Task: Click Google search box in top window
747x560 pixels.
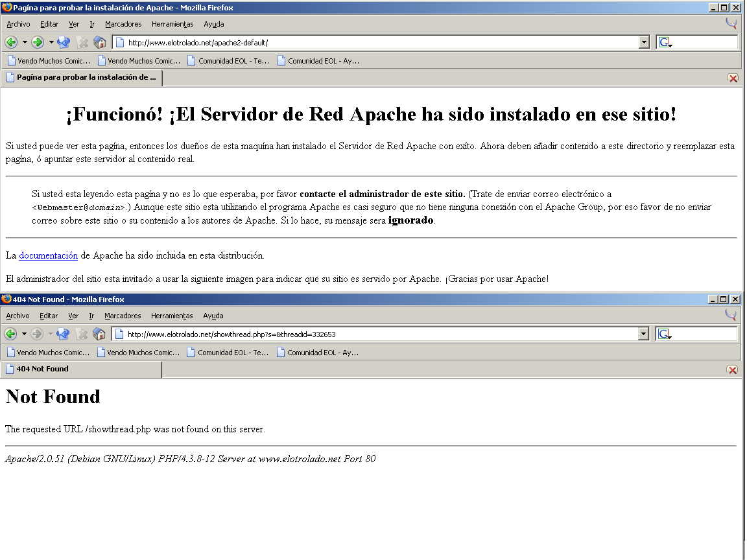Action: (x=697, y=42)
